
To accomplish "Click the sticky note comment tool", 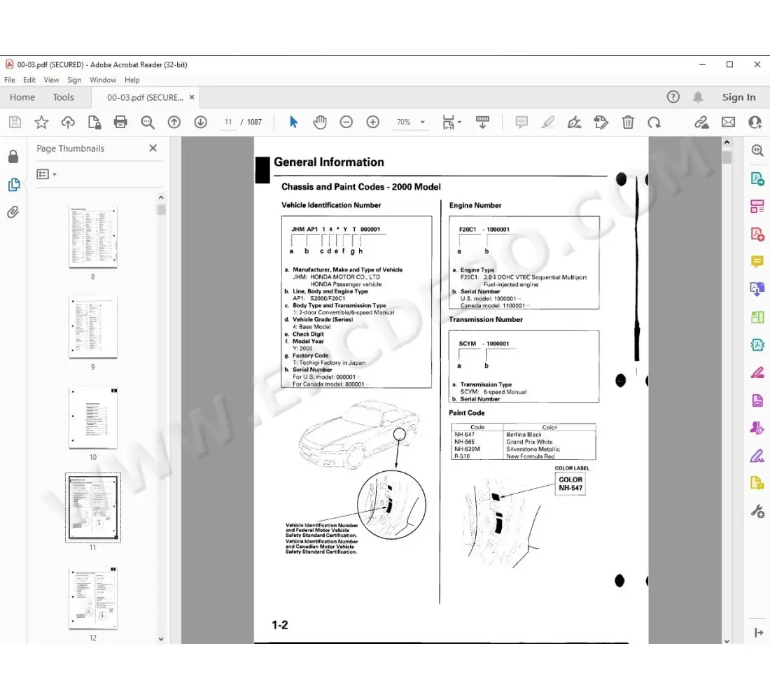I will click(521, 122).
